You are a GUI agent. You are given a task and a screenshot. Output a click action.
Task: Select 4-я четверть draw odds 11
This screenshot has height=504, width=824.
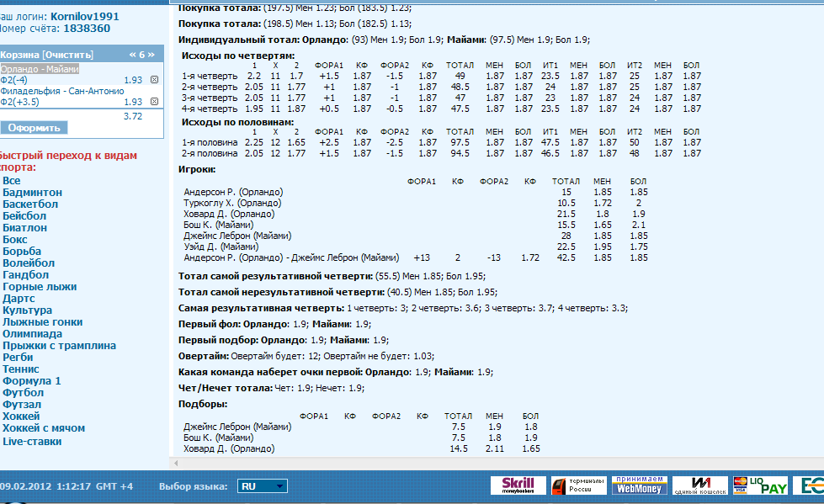coord(275,109)
